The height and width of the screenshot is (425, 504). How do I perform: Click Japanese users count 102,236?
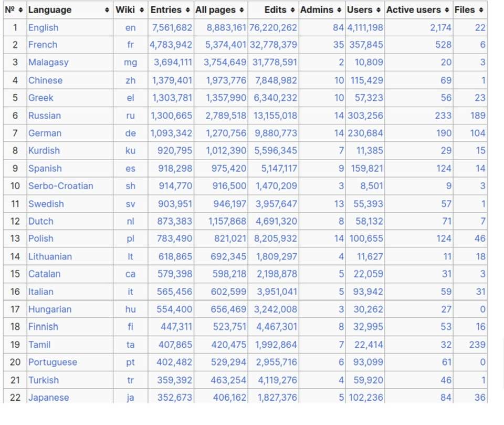366,398
